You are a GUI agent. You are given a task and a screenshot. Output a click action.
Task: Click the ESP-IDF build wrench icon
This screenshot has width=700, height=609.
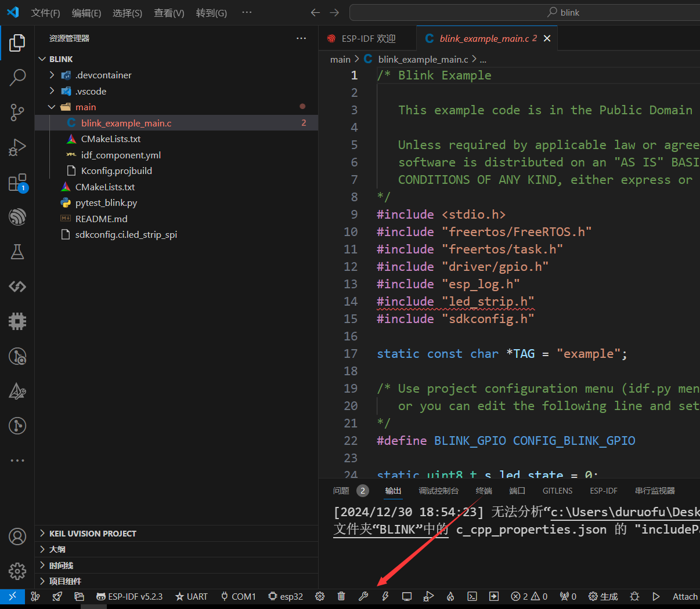pyautogui.click(x=363, y=596)
